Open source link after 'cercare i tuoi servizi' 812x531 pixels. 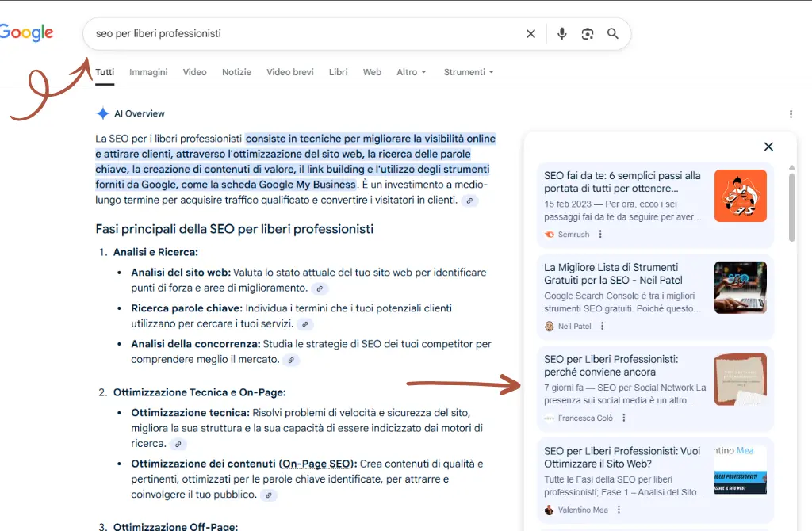(x=305, y=324)
